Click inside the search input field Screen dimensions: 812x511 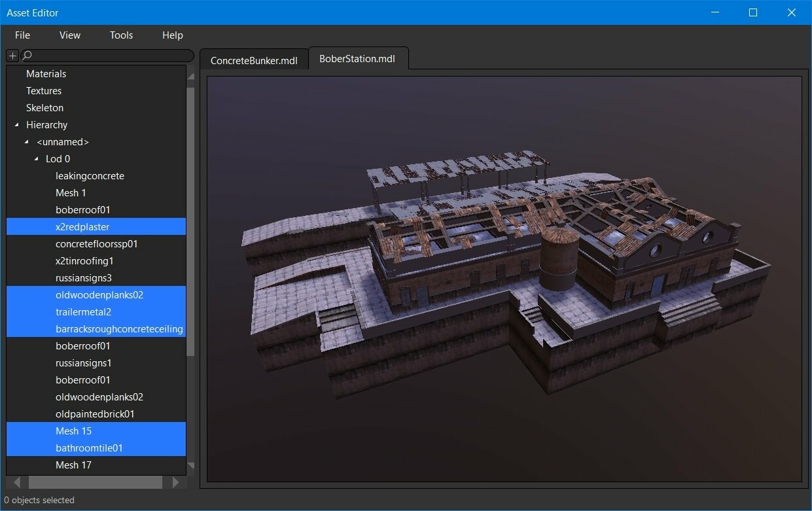click(x=105, y=56)
